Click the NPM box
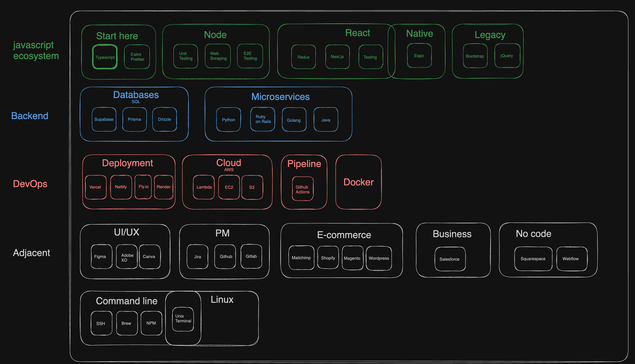Screen dimensions: 635x364 [x=152, y=323]
